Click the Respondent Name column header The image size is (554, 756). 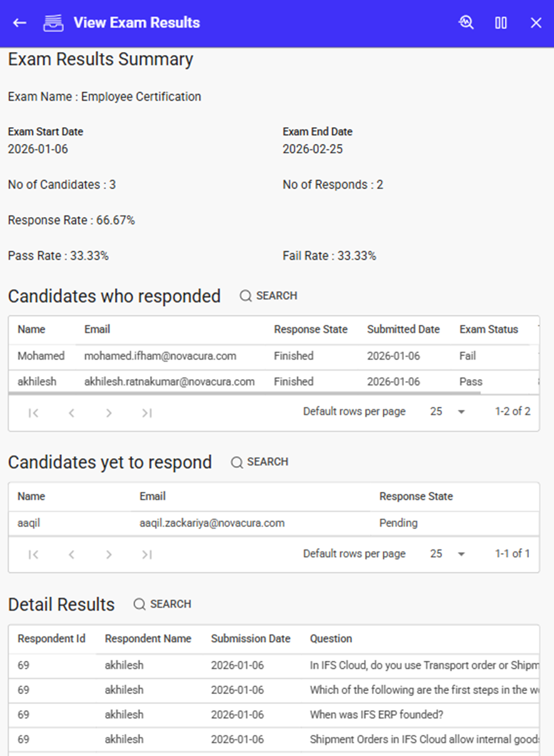point(148,639)
